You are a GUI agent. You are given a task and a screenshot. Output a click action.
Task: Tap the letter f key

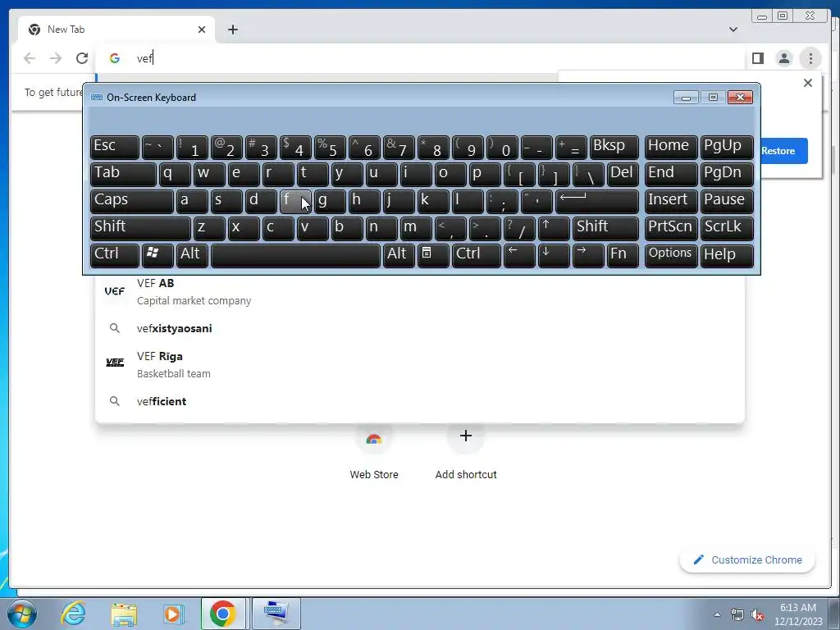[x=295, y=202]
